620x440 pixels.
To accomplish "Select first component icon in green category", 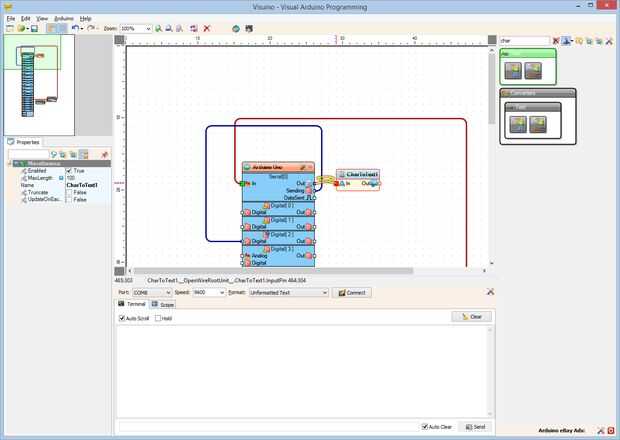I will [513, 71].
